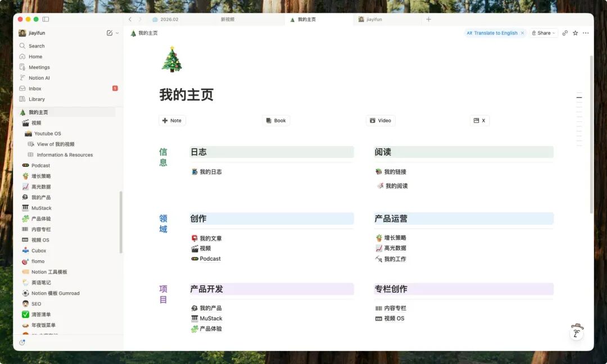The height and width of the screenshot is (364, 607).
Task: Click the Book button
Action: (276, 120)
